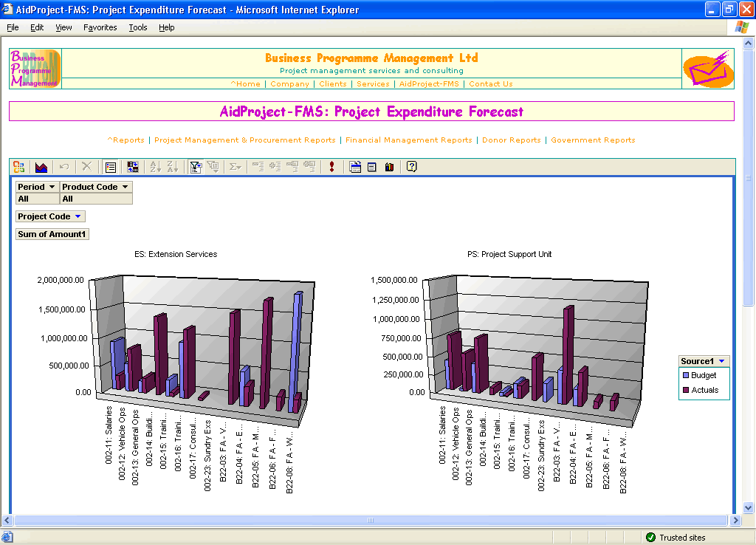Toggle the Show/Hide Legend toolbar button

point(111,167)
